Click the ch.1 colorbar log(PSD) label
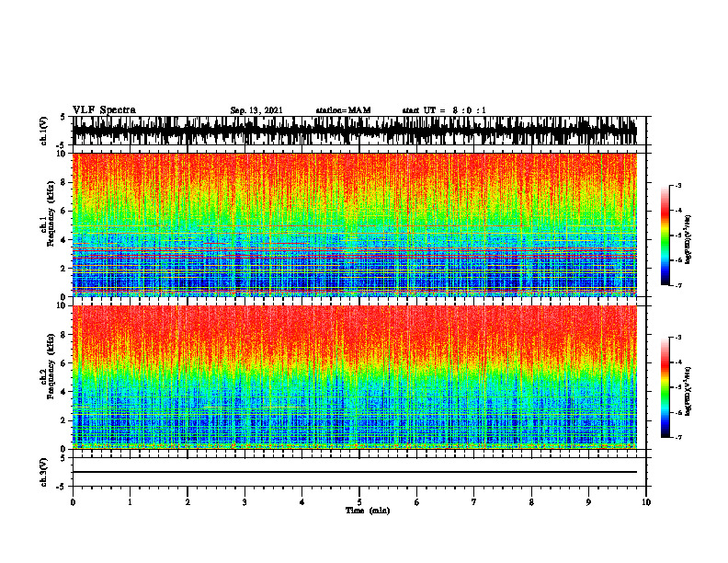The height and width of the screenshot is (563, 728). (688, 240)
